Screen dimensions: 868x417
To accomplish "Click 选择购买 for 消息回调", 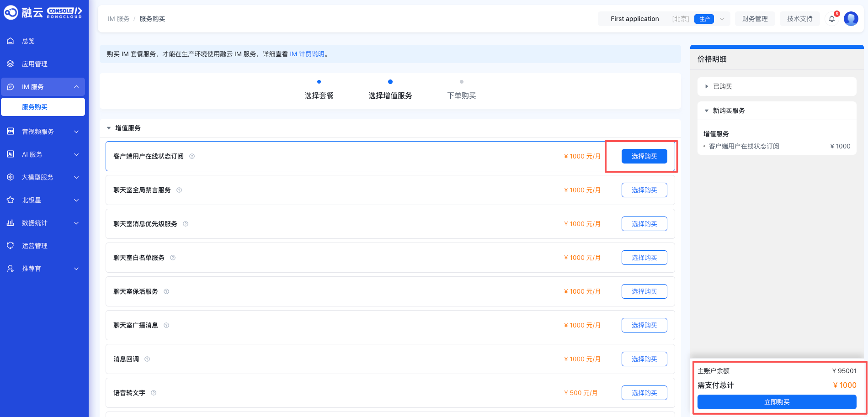I will pyautogui.click(x=644, y=359).
